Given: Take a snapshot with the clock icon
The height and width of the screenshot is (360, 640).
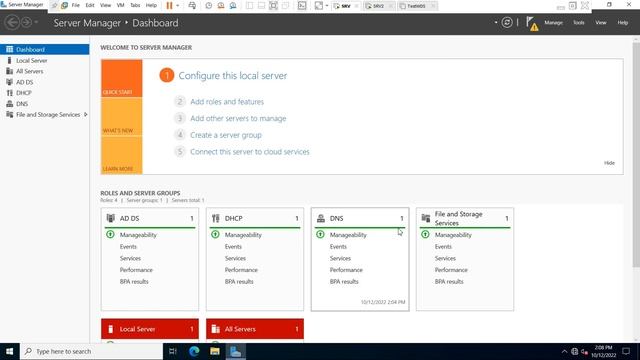Looking at the screenshot, I should coord(209,6).
